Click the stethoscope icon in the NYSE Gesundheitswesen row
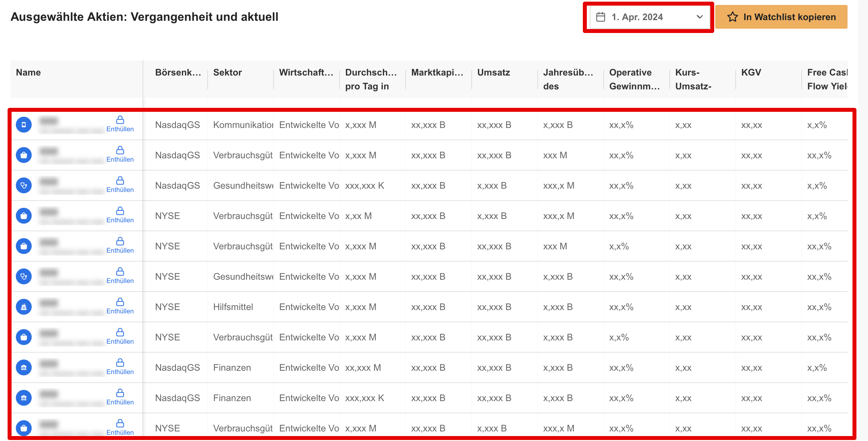 coord(23,276)
